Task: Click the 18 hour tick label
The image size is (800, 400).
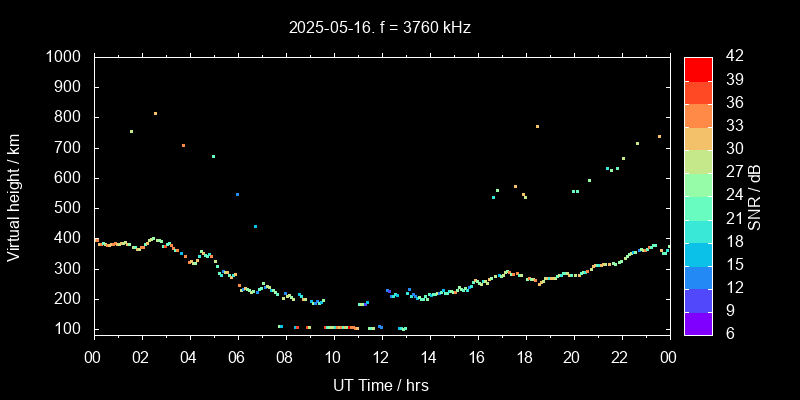Action: coord(524,356)
